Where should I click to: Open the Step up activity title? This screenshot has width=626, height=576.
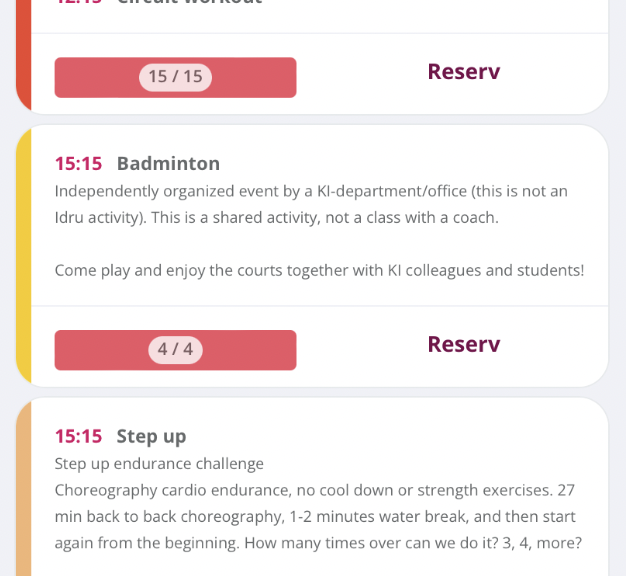(151, 437)
